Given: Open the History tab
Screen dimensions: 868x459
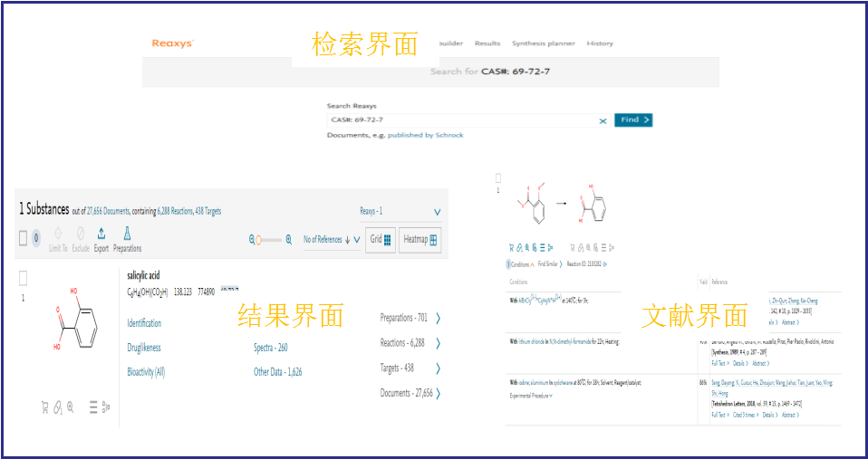Looking at the screenshot, I should (600, 43).
